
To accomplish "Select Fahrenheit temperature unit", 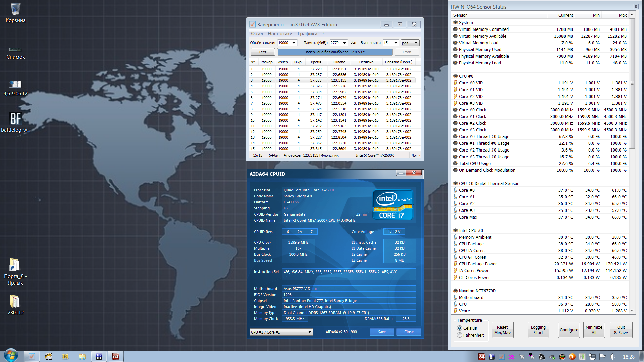I will pyautogui.click(x=460, y=335).
